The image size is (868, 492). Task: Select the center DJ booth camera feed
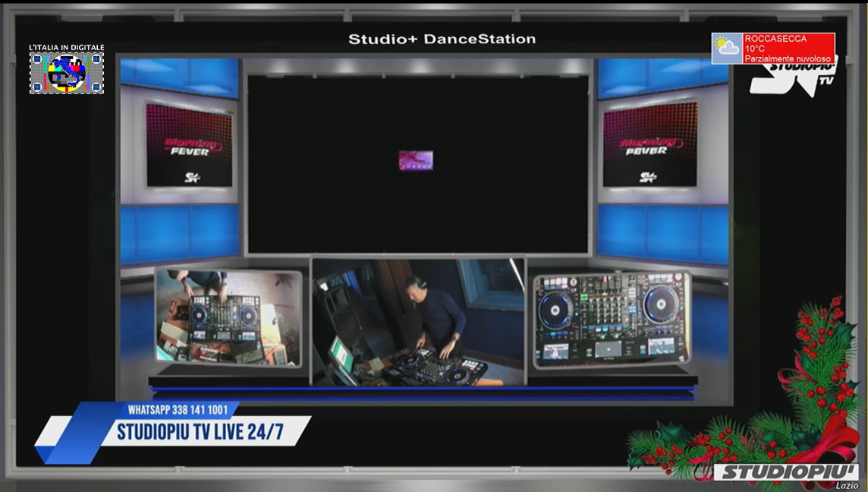pyautogui.click(x=419, y=322)
